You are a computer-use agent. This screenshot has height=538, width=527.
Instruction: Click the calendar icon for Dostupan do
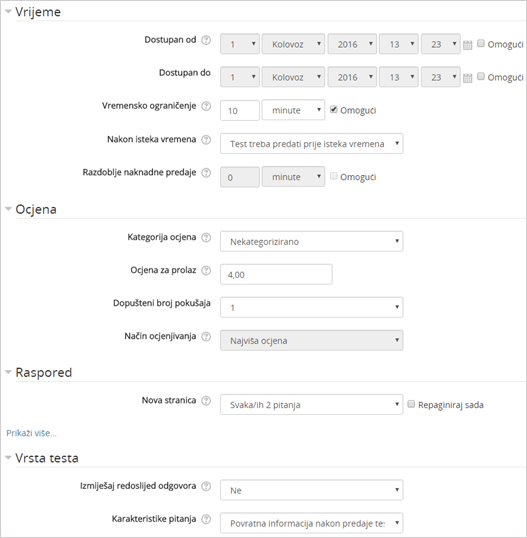click(467, 78)
